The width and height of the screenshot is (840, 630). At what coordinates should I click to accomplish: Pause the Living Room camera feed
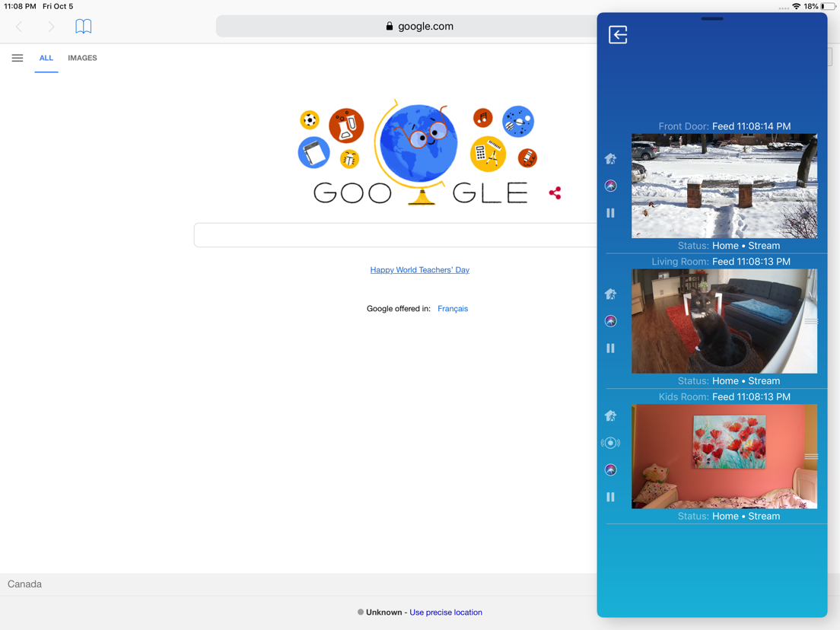pyautogui.click(x=610, y=348)
